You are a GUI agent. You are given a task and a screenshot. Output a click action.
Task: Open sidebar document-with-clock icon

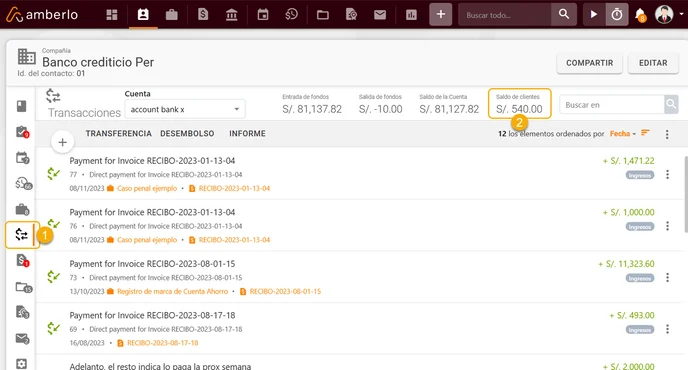coord(22,312)
